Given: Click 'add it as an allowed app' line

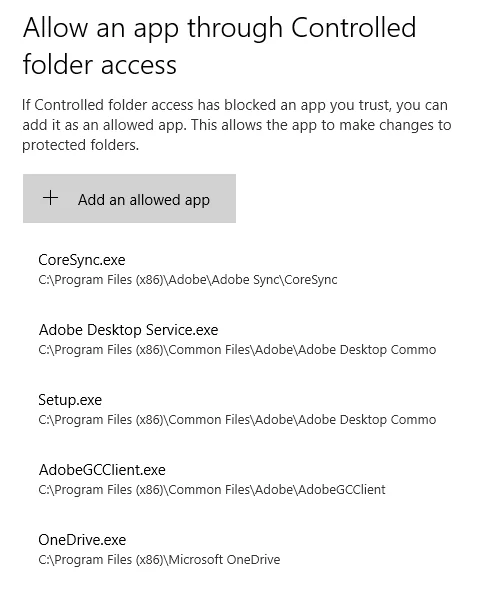Looking at the screenshot, I should pyautogui.click(x=236, y=125).
